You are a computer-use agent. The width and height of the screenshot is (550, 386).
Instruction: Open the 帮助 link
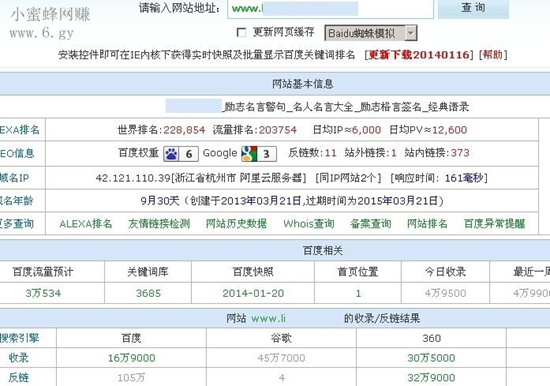point(493,55)
